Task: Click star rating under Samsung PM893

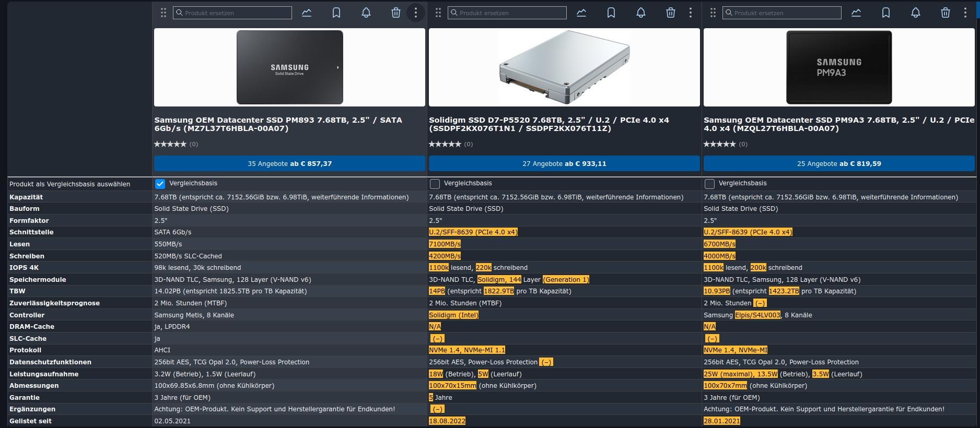Action: click(170, 144)
